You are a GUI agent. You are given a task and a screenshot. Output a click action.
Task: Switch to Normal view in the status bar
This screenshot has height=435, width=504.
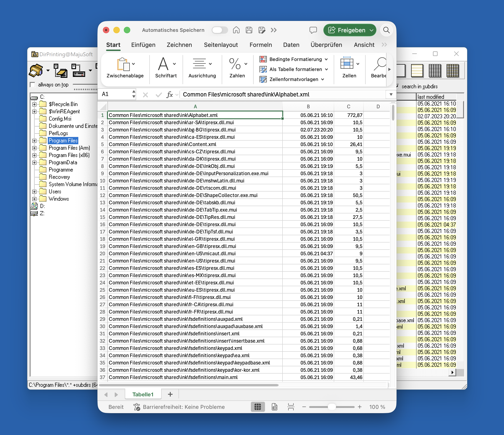point(258,407)
